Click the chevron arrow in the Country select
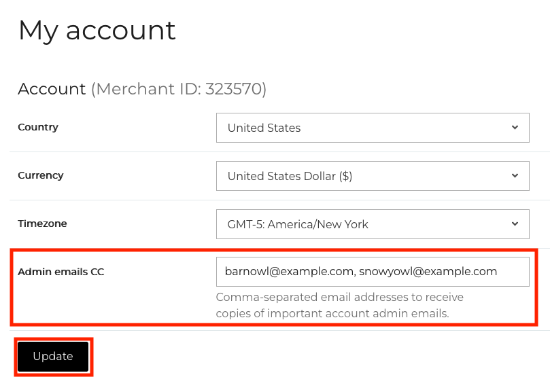550x392 pixels. (x=515, y=127)
